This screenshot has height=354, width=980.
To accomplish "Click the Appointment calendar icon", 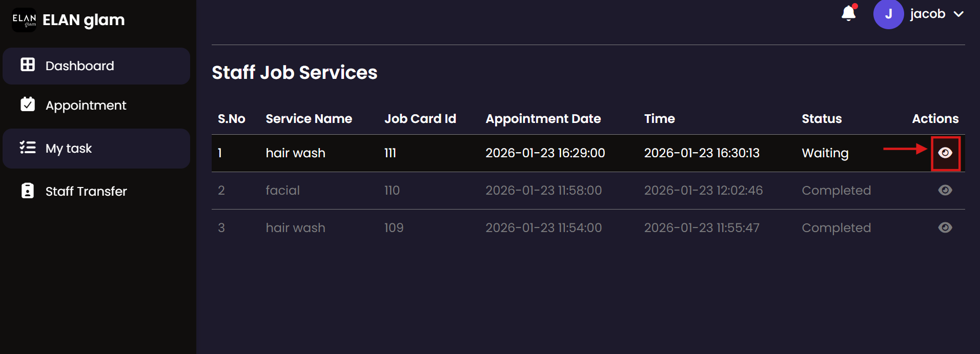I will [28, 104].
